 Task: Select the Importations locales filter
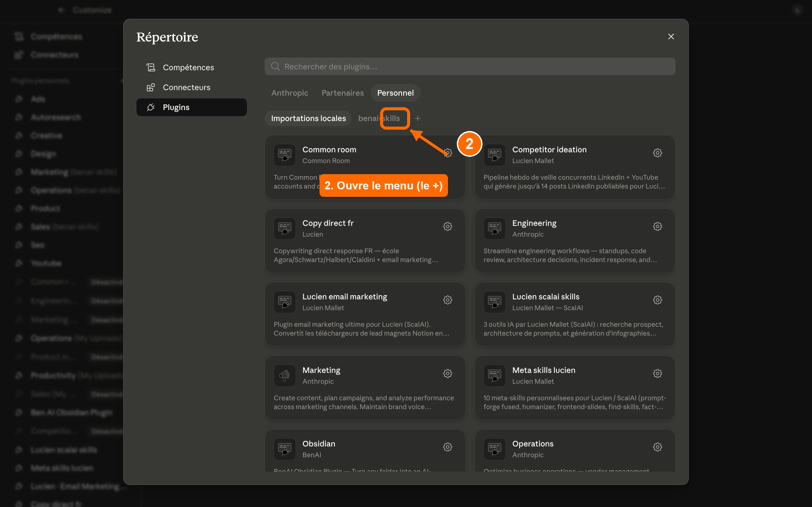[308, 118]
